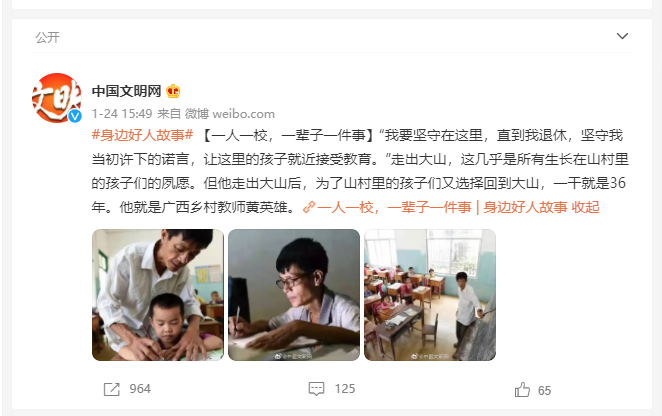Collapse the post text with 收起

[x=586, y=207]
